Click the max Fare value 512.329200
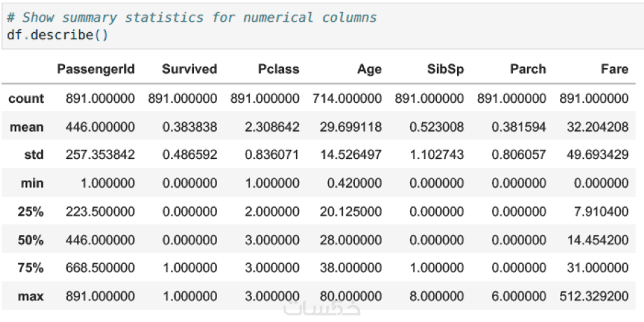 coord(594,296)
